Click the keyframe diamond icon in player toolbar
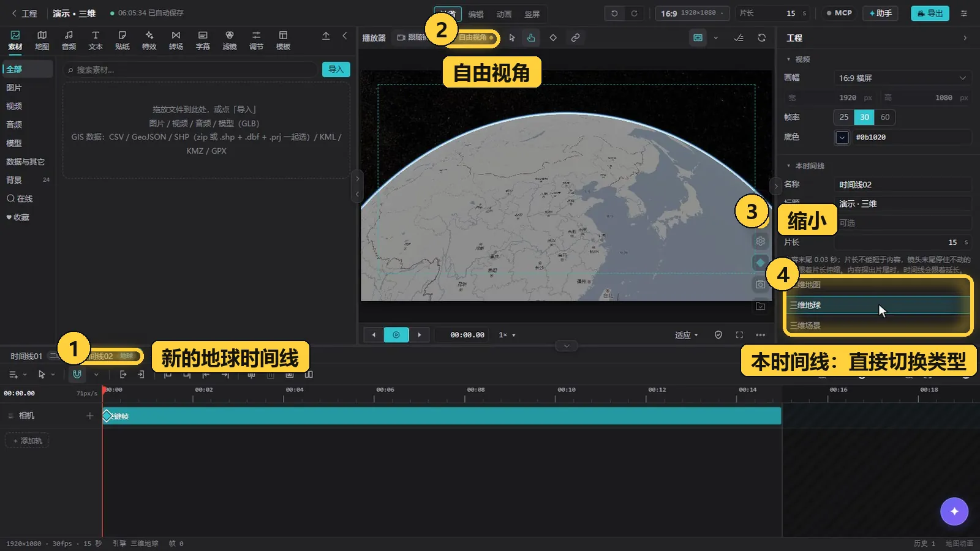 point(553,37)
